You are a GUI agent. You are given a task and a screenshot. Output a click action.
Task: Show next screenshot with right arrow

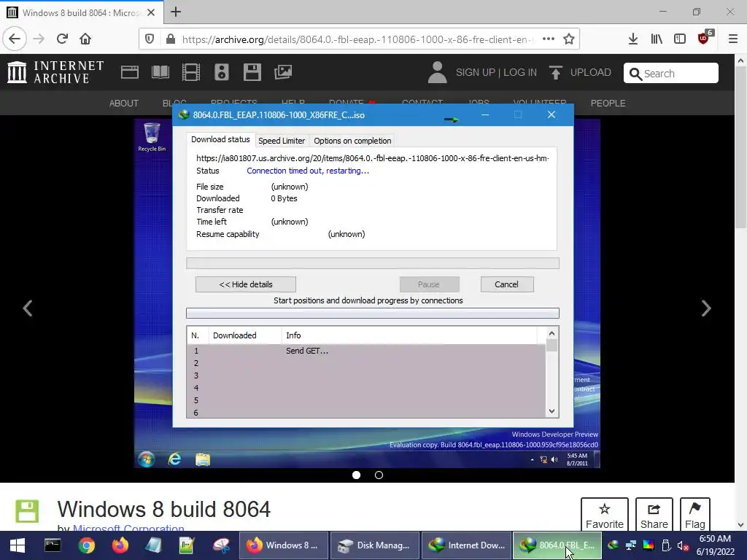(706, 308)
